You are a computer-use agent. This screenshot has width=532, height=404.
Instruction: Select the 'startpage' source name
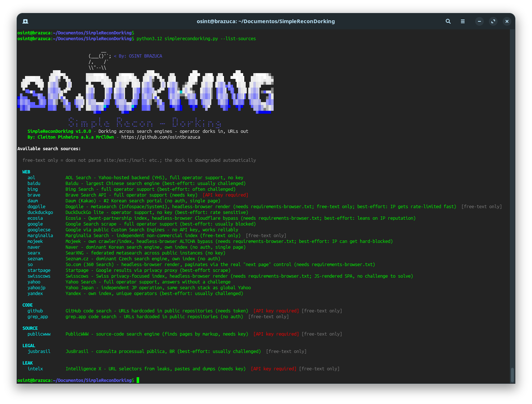pos(39,270)
